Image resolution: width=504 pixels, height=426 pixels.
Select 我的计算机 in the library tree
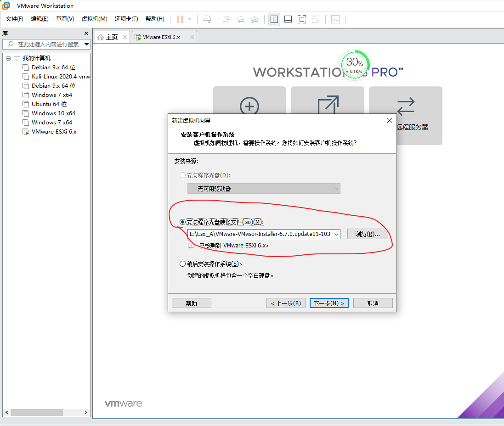point(36,58)
